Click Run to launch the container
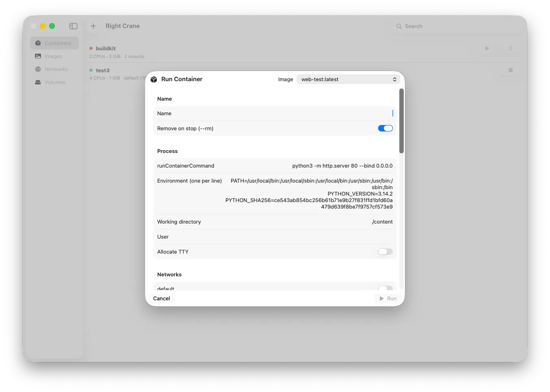550x392 pixels. coord(388,298)
